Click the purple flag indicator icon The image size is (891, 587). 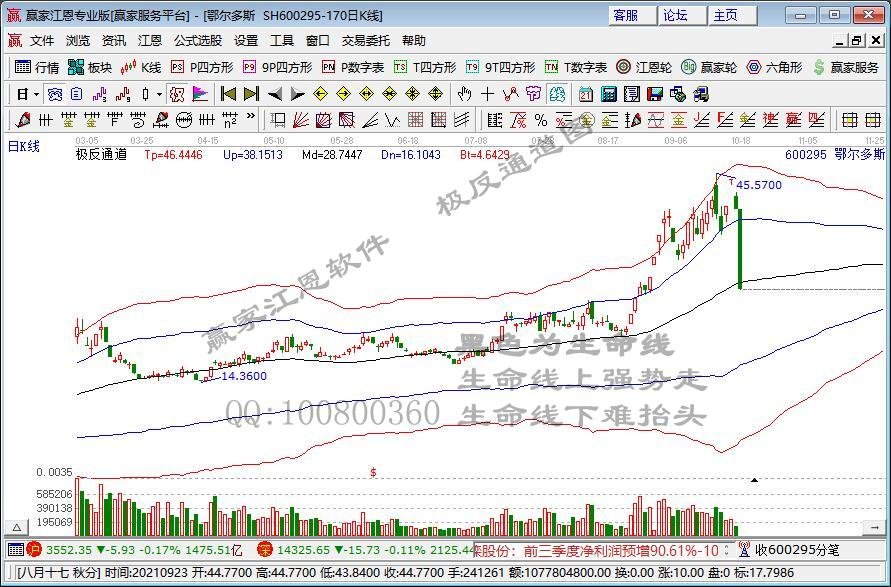click(200, 94)
